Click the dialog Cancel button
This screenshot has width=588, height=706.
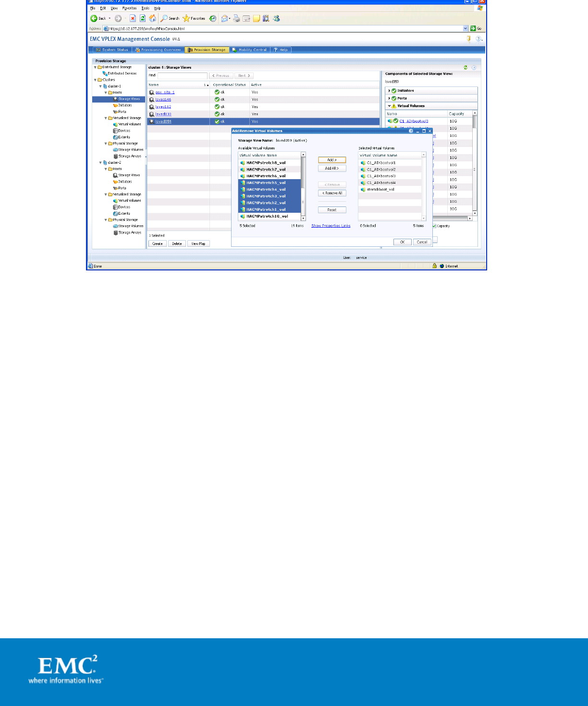coord(422,242)
